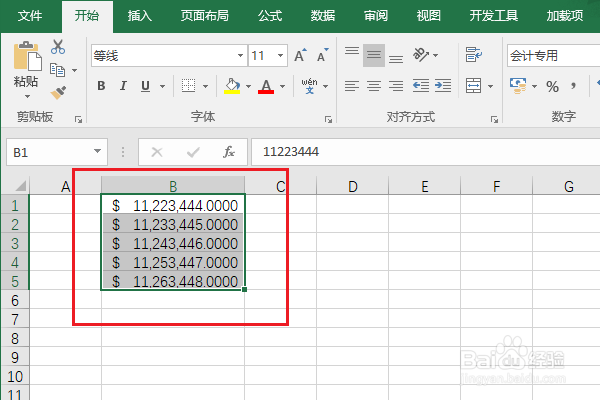Toggle wrap text icon
The height and width of the screenshot is (400, 600).
click(474, 55)
